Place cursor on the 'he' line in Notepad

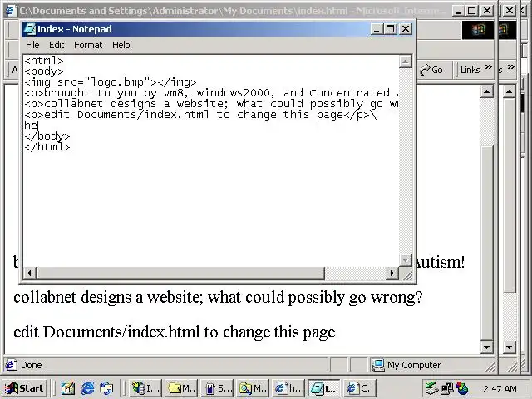point(31,126)
